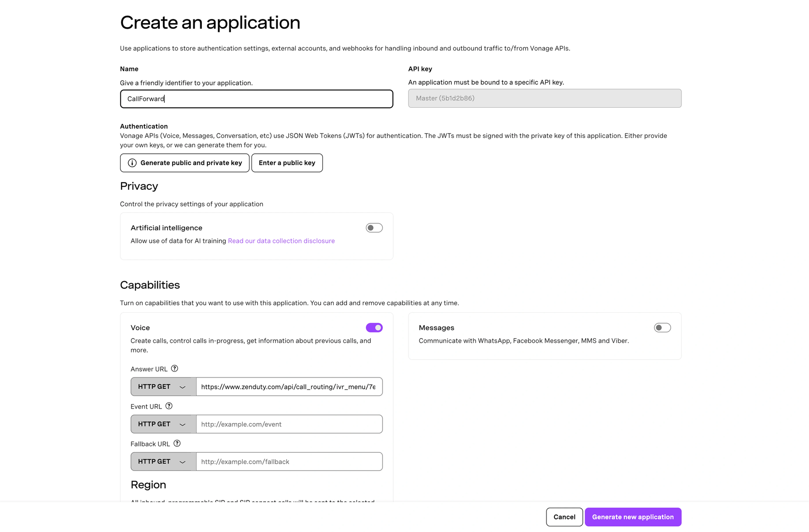The width and height of the screenshot is (809, 532).
Task: Open the data collection disclosure link
Action: point(281,241)
